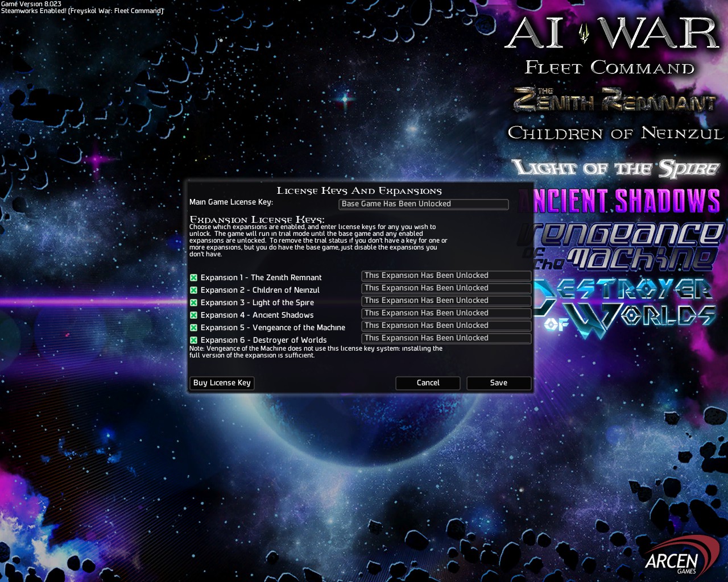
Task: Save the license key settings
Action: coord(499,383)
